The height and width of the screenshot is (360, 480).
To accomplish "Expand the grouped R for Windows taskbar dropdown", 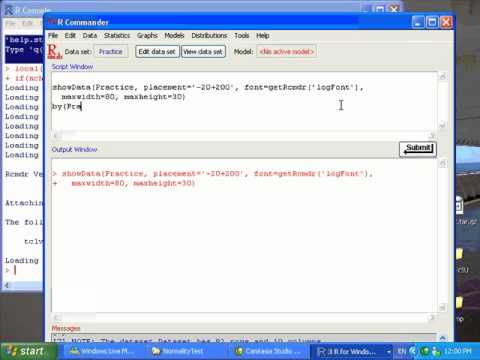I will click(388, 351).
